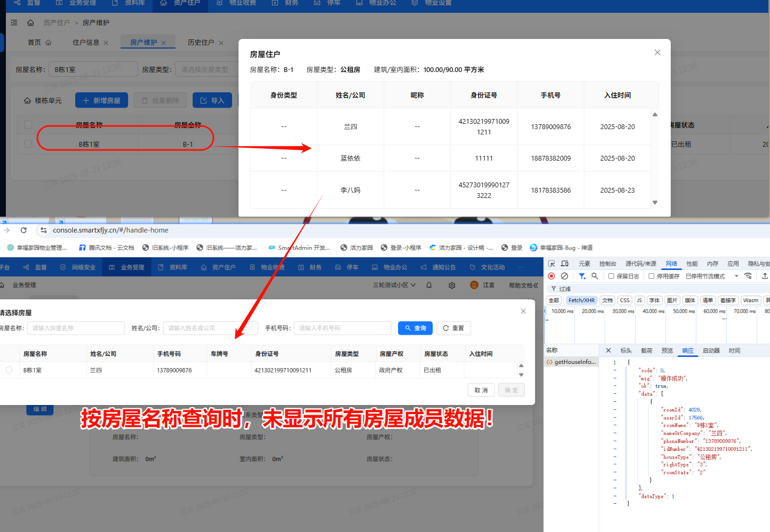Image resolution: width=770 pixels, height=532 pixels.
Task: Click the 姓名/公司 input field
Action: (210, 328)
